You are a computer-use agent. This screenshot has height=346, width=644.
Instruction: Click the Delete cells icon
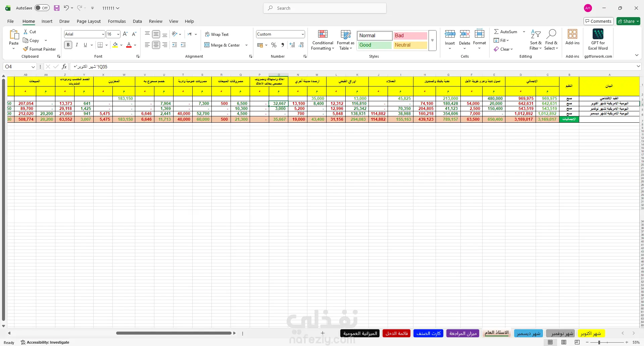(464, 34)
